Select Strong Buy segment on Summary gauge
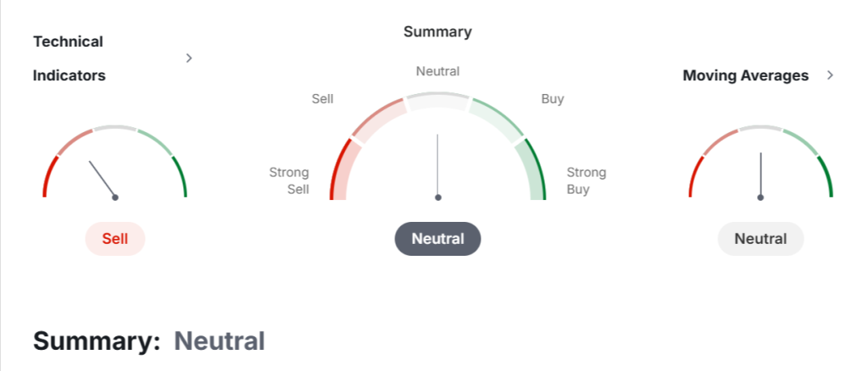Viewport: 868px width, 371px height. pos(536,171)
